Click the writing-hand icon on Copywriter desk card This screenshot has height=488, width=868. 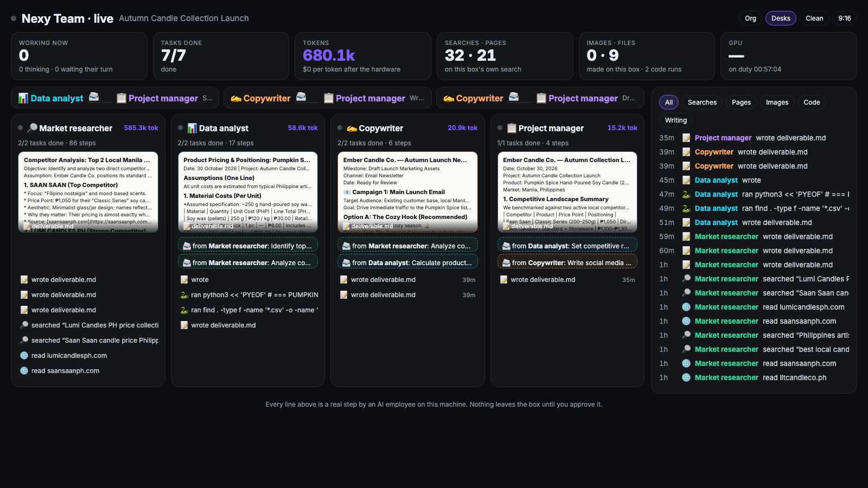[x=352, y=128]
